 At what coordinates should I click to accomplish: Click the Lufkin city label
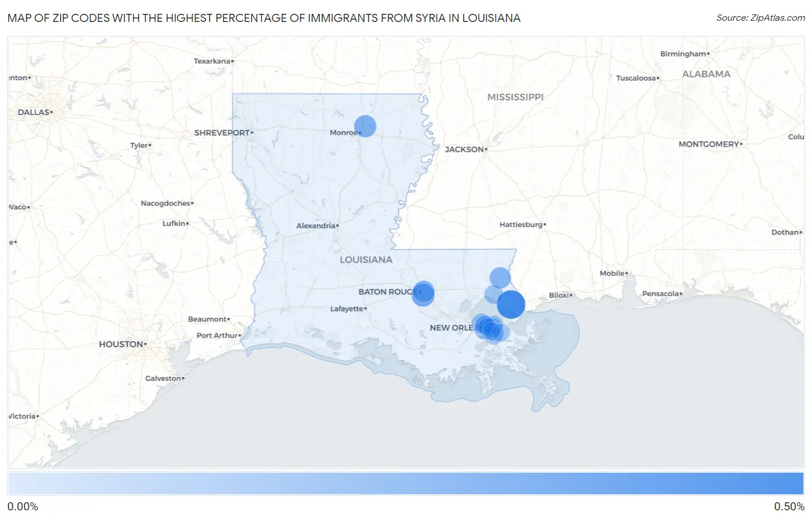coord(174,223)
